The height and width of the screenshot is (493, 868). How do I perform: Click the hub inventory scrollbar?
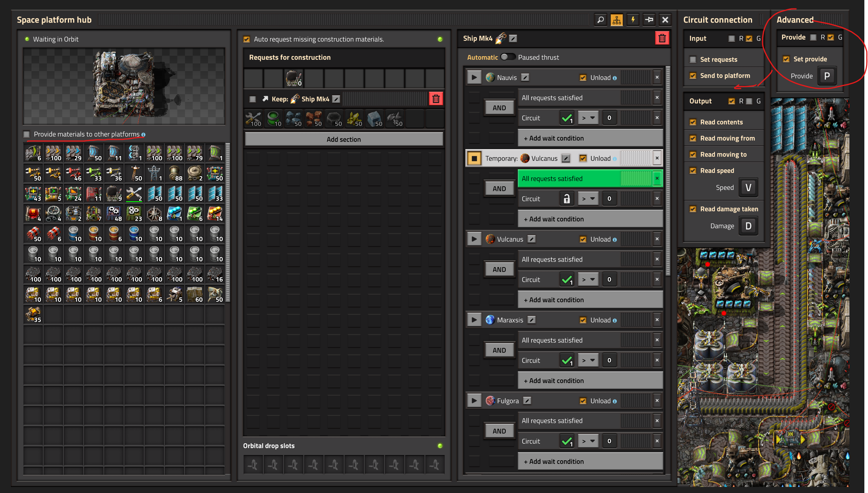click(x=228, y=222)
